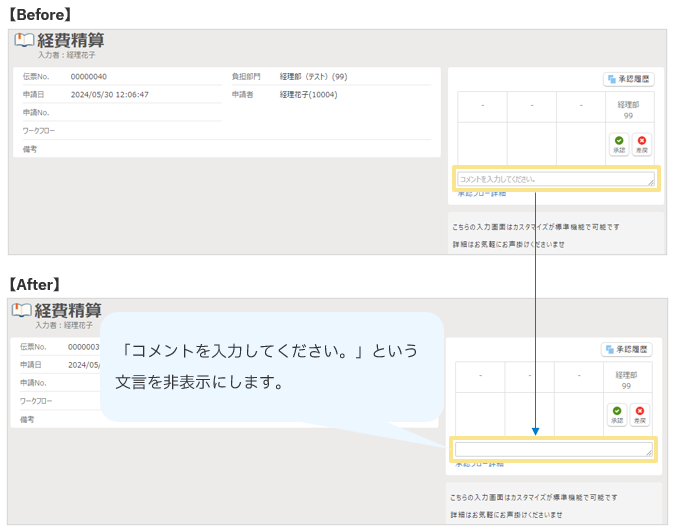
Task: Click the 経費精算 title in the Before panel
Action: [70, 40]
